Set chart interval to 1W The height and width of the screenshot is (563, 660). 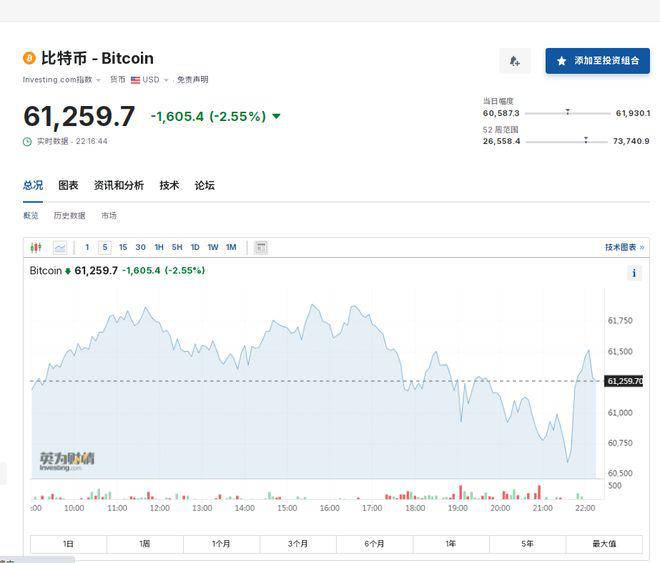[x=213, y=247]
